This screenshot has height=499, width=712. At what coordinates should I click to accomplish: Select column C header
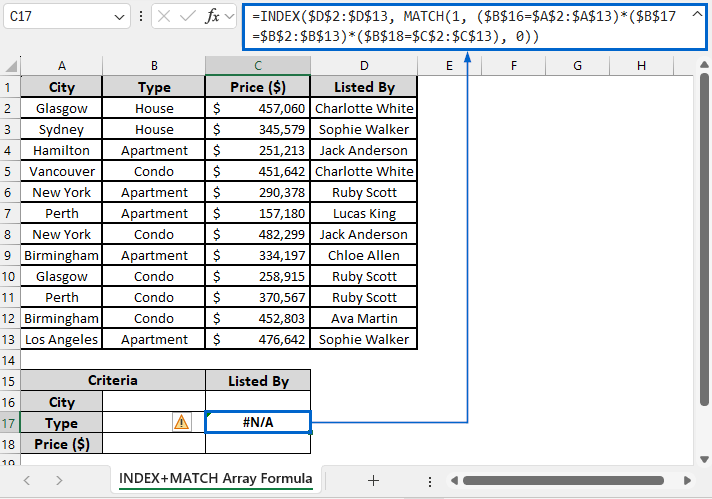tap(257, 66)
